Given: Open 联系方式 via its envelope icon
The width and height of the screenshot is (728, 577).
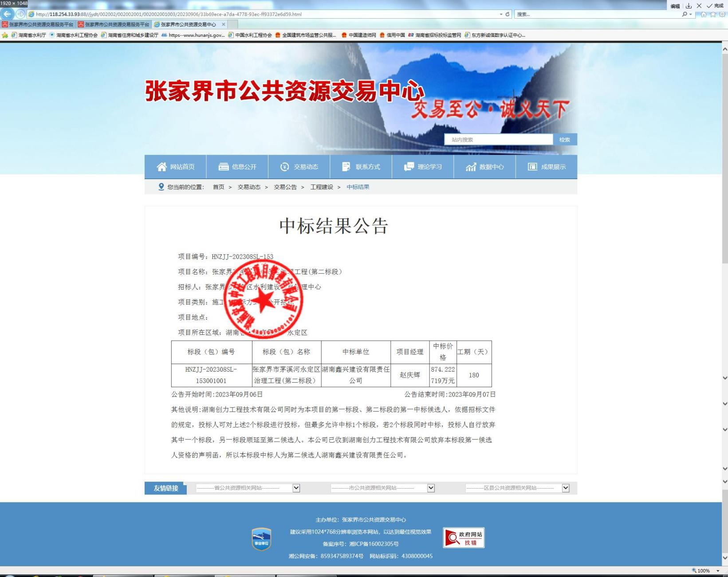Looking at the screenshot, I should (346, 166).
